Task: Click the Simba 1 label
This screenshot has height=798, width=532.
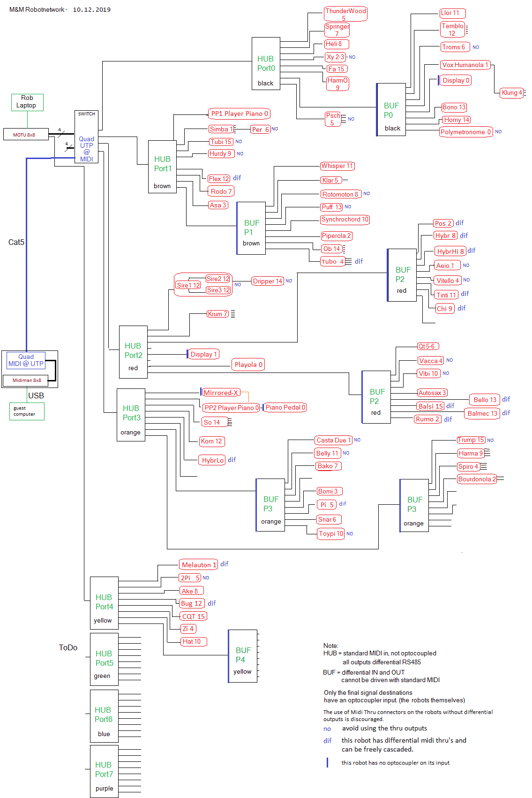Action: [x=221, y=129]
